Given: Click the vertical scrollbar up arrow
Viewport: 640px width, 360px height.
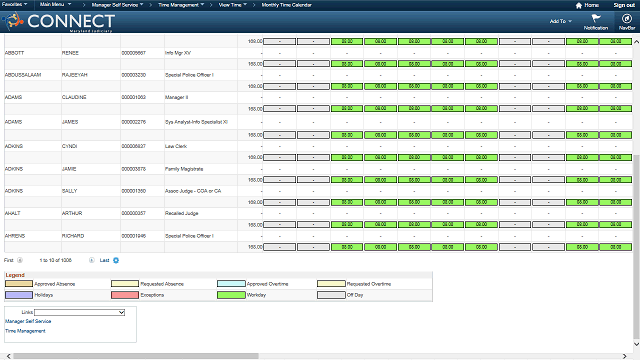Looking at the screenshot, I should [x=636, y=42].
